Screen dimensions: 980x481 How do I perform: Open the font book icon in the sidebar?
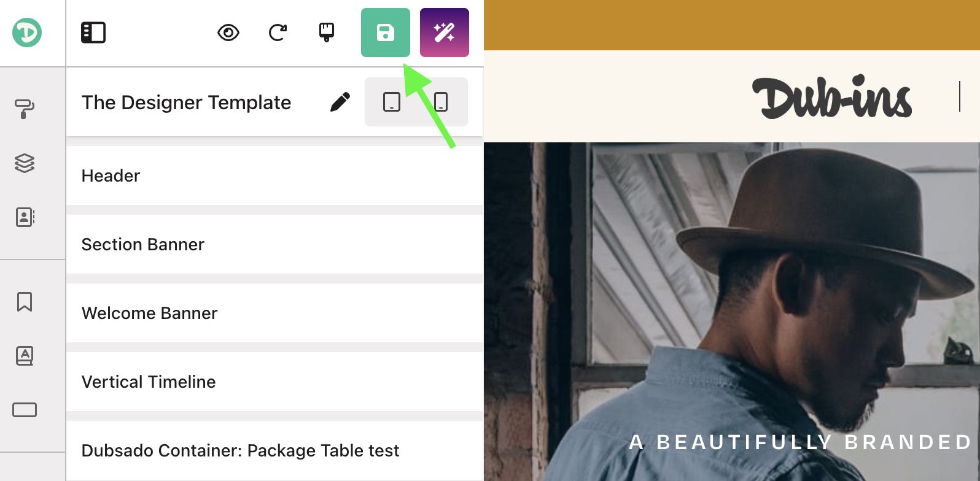click(25, 356)
